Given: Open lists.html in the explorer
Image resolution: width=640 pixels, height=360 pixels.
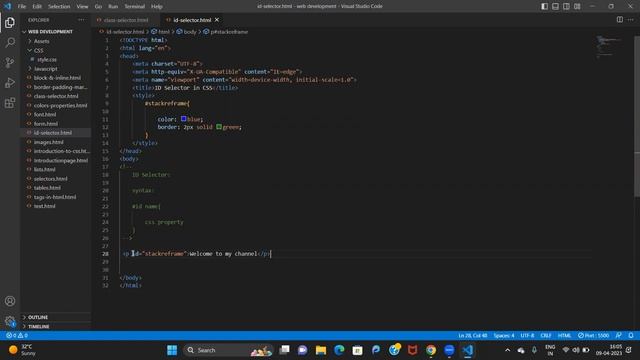Looking at the screenshot, I should 44,169.
